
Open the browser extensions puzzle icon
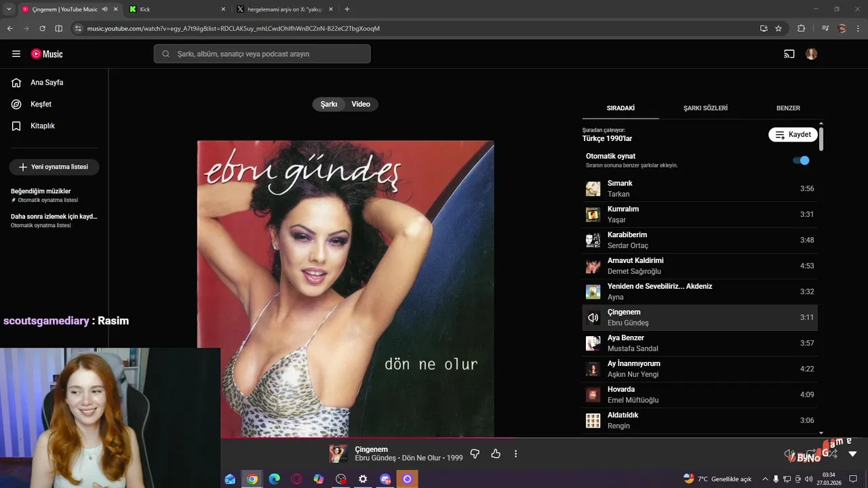tap(801, 28)
